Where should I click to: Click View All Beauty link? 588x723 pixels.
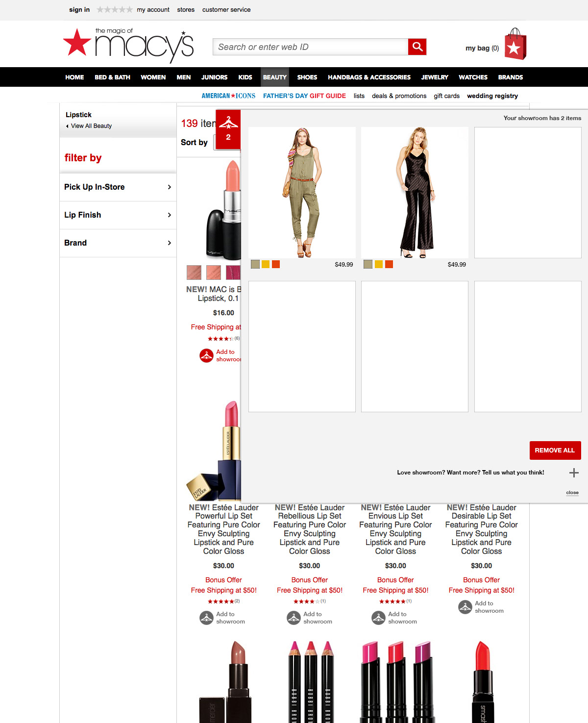91,126
